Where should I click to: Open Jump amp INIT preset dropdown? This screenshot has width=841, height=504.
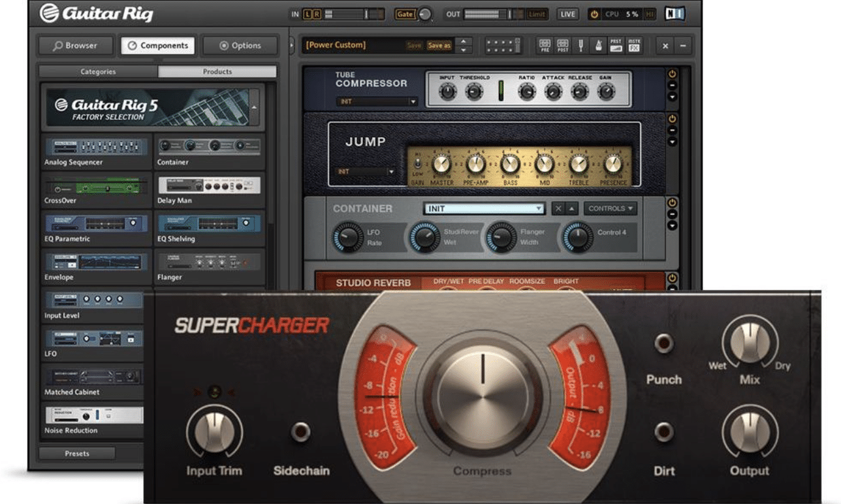(366, 172)
